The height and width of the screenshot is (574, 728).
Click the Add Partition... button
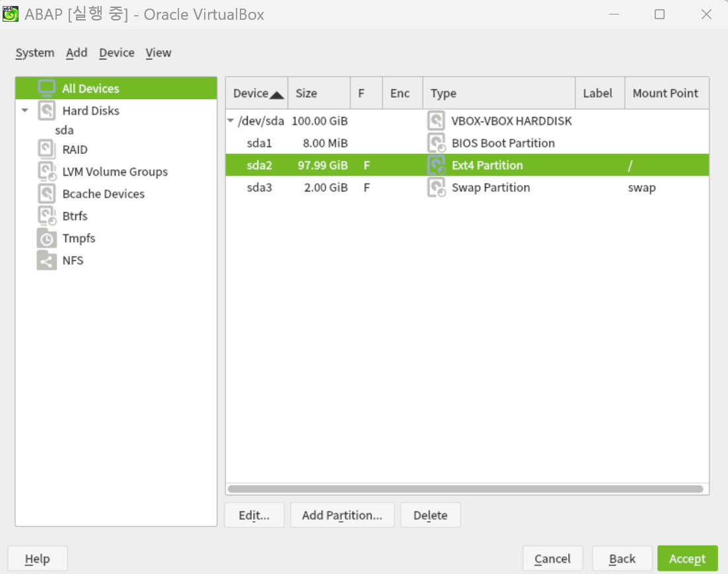[x=342, y=515]
